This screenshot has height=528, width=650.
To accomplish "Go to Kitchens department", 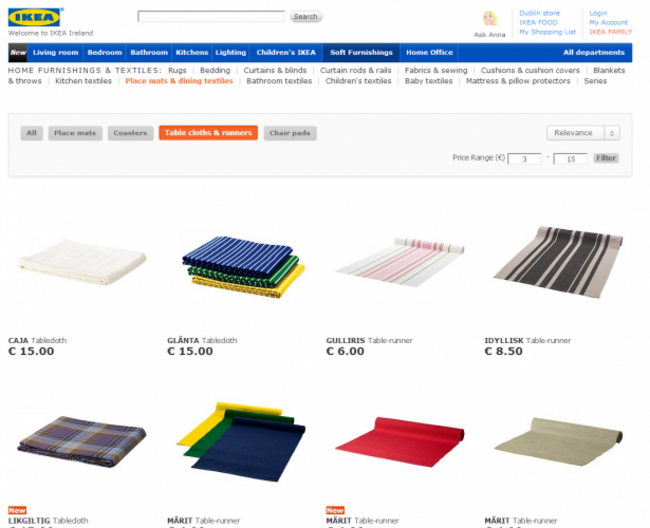I will (x=192, y=53).
